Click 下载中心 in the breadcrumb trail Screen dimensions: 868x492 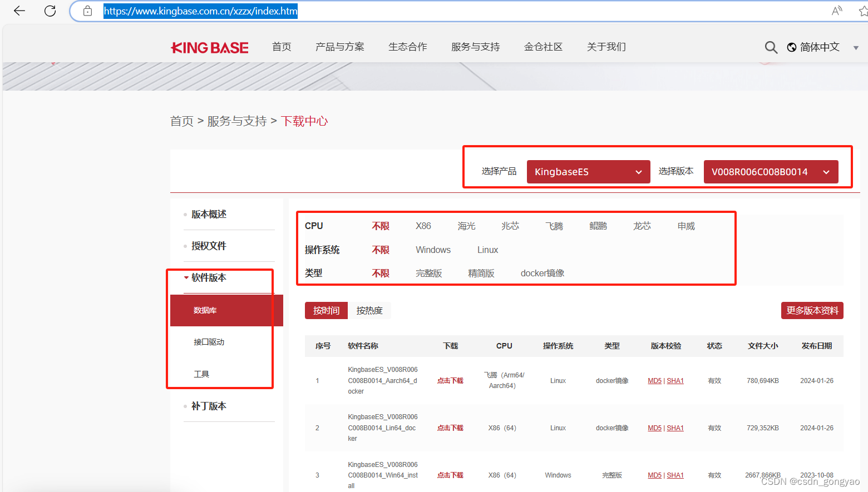[304, 121]
